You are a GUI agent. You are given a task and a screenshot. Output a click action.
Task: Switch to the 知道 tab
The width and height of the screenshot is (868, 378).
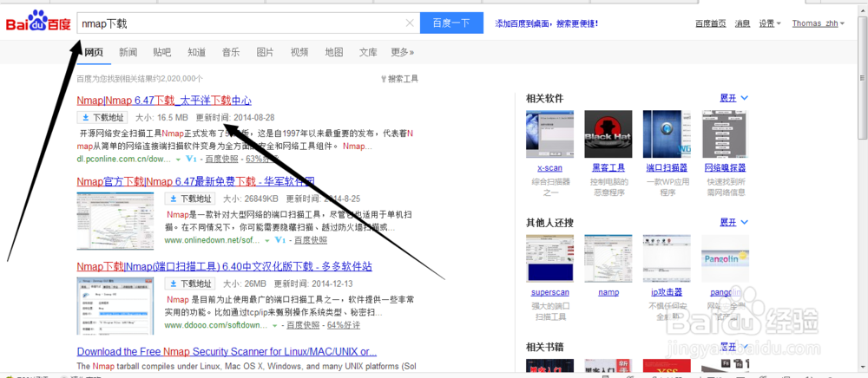pos(196,53)
